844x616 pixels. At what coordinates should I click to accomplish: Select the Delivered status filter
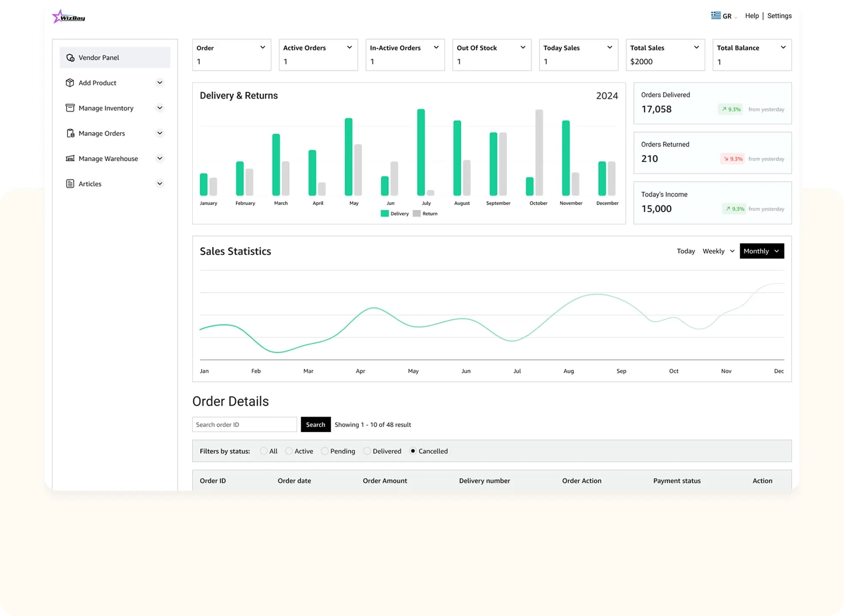coord(367,451)
